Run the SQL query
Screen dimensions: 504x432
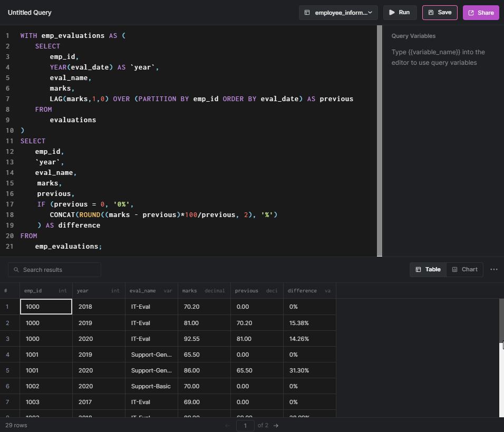tap(400, 13)
